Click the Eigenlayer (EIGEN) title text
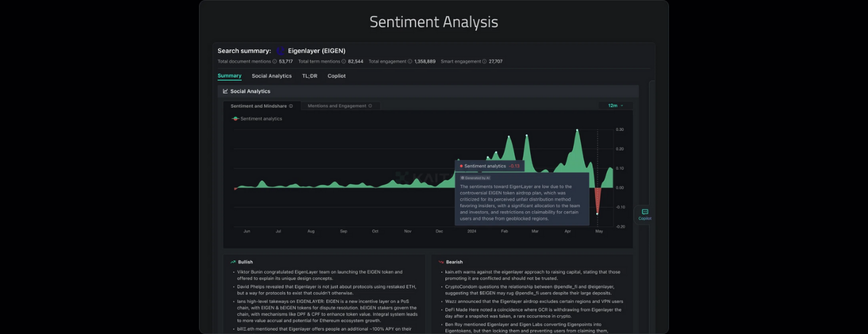Screen dimensions: 868x334 point(318,51)
